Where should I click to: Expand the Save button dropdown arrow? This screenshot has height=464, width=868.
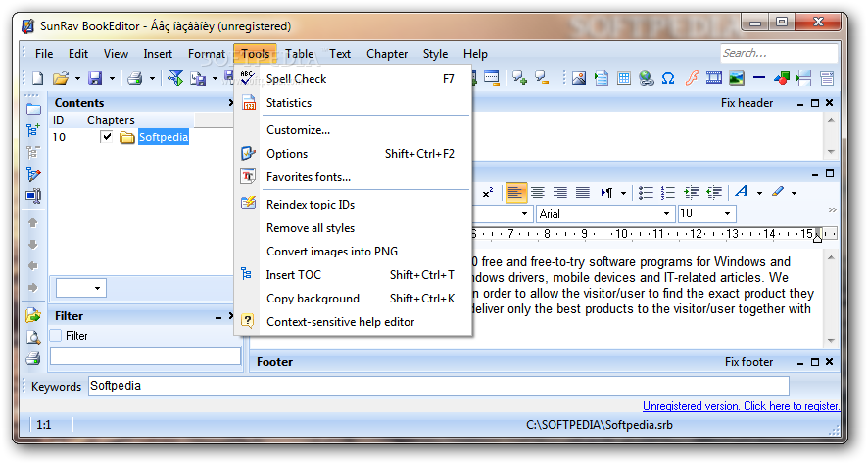112,78
